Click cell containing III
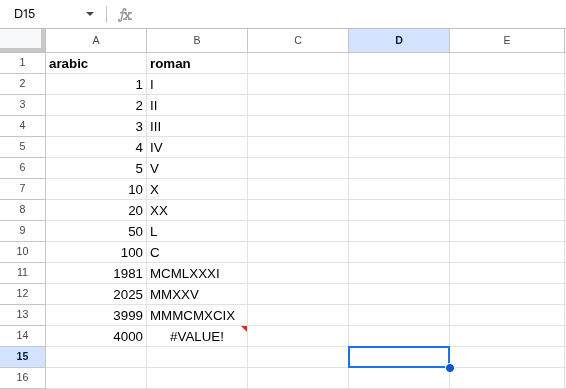Viewport: 566px width, 389px height. coord(197,126)
